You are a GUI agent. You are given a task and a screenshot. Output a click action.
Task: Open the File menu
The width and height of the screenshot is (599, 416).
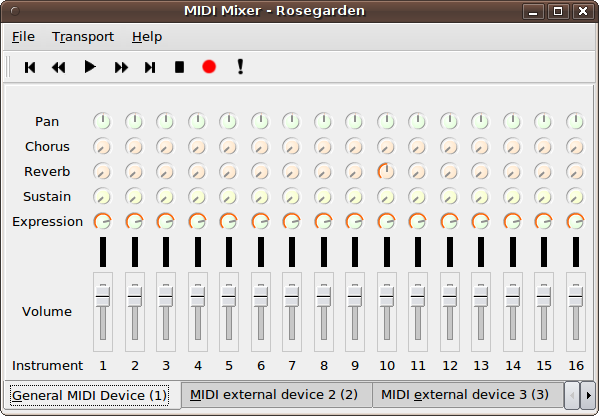[x=23, y=37]
